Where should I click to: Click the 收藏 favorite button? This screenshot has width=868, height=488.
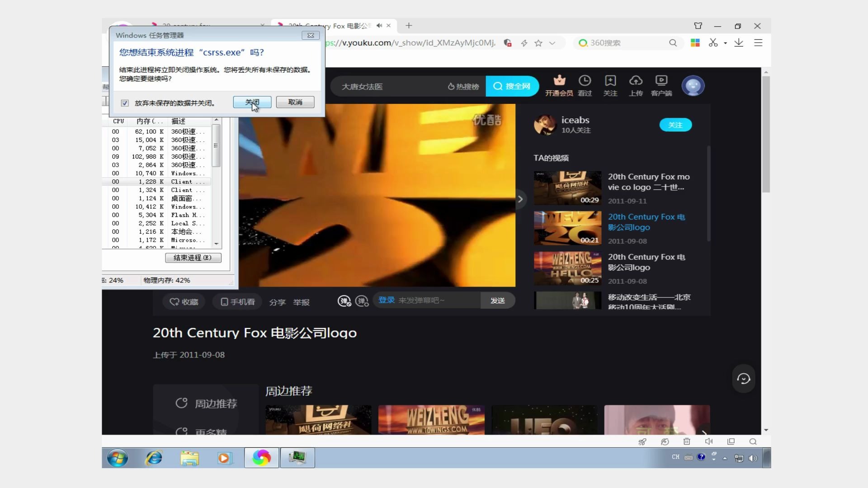coord(184,301)
